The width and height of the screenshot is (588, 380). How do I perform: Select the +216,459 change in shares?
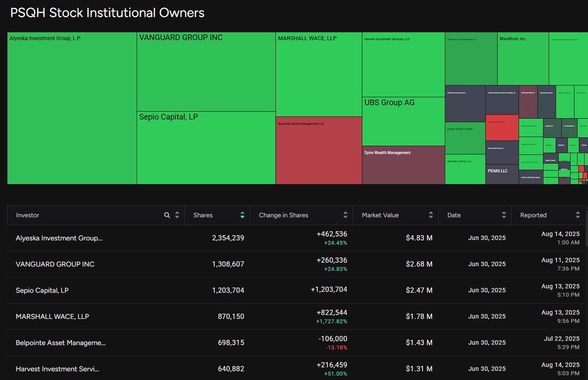[x=332, y=364]
